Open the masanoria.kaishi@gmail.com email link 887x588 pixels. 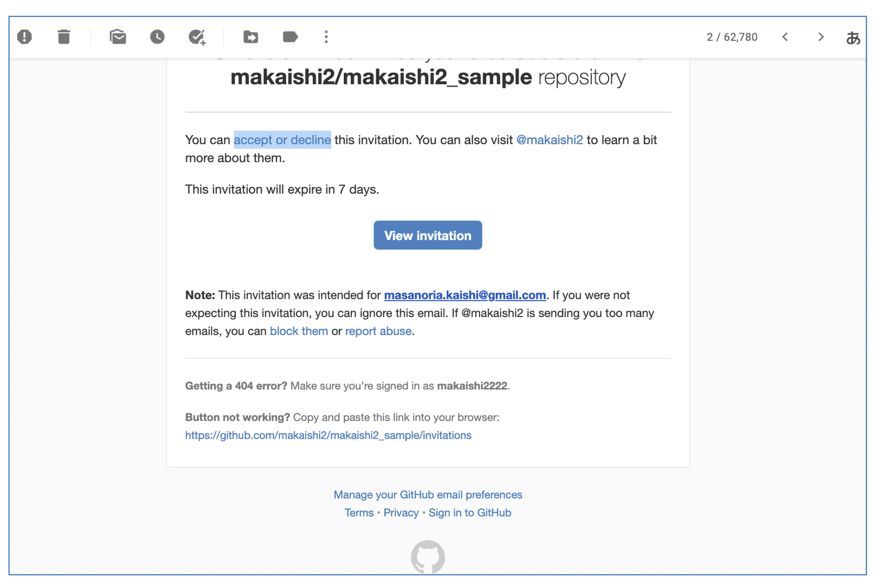pyautogui.click(x=465, y=295)
